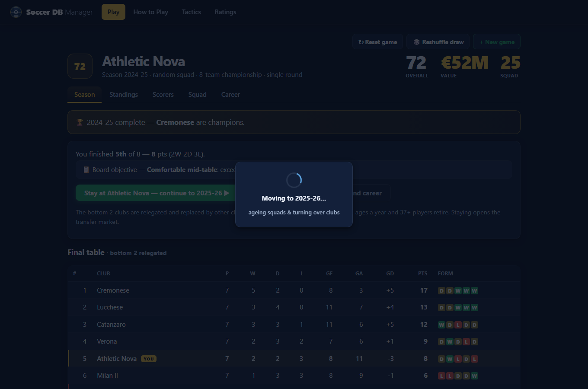Viewport: 588px width, 389px height.
Task: Click the CLUB column header
Action: tap(103, 274)
